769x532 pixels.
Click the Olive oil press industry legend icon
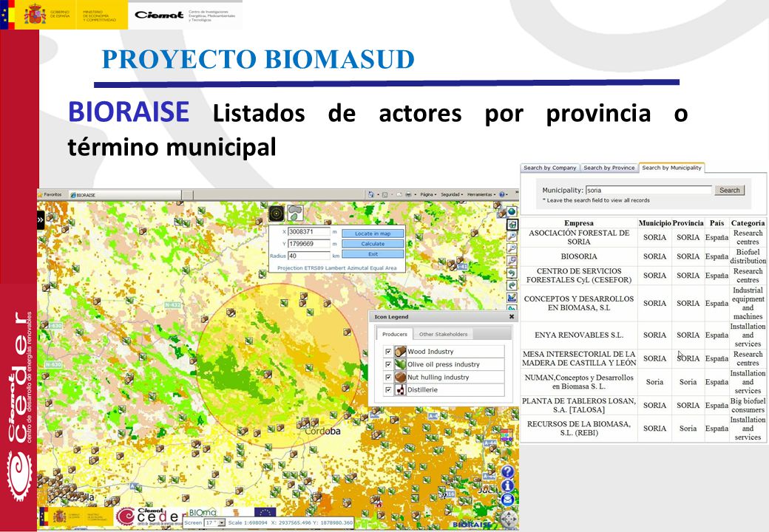tap(400, 364)
